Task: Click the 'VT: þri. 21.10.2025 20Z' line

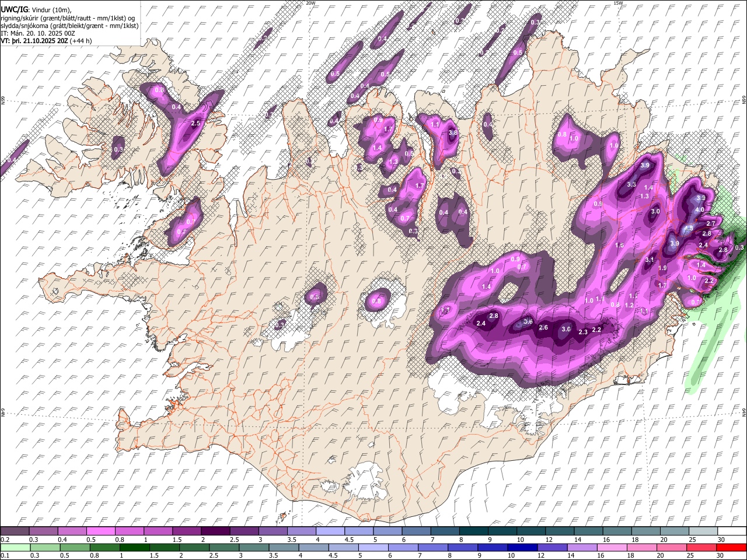Action: coord(46,41)
